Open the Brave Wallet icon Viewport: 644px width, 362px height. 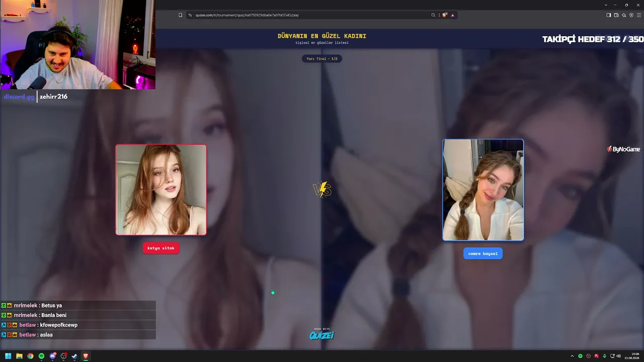coord(616,15)
